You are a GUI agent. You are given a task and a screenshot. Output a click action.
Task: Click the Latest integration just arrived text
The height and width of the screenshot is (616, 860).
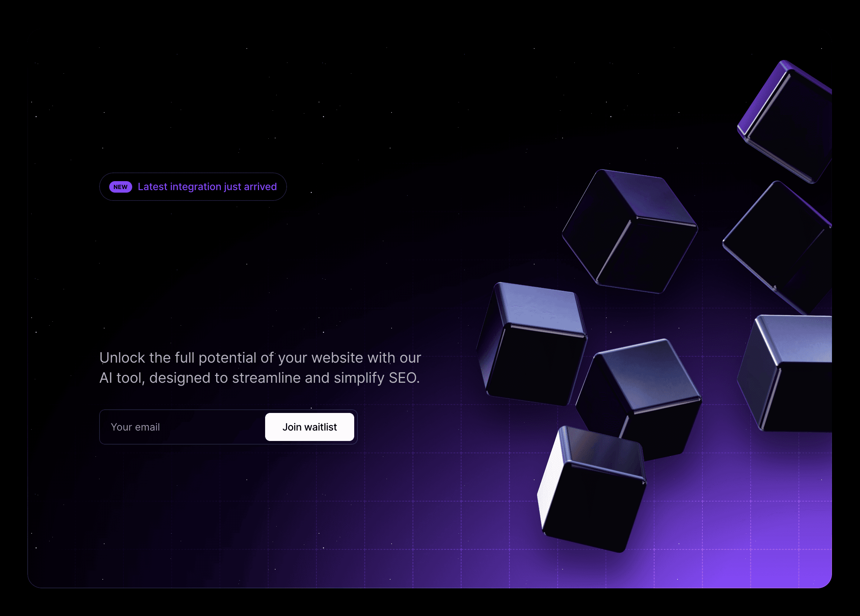coord(207,187)
